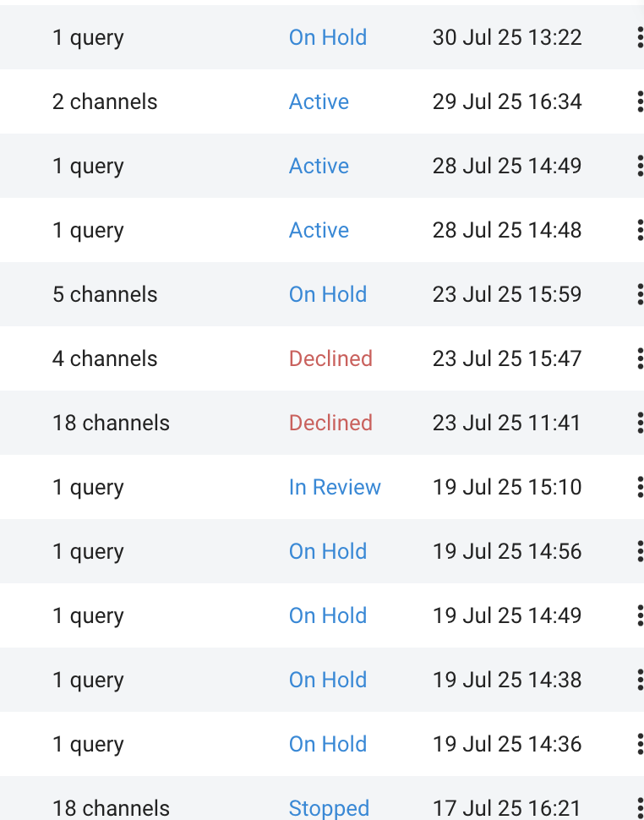644x820 pixels.
Task: Click the In Review status link
Action: click(x=335, y=487)
